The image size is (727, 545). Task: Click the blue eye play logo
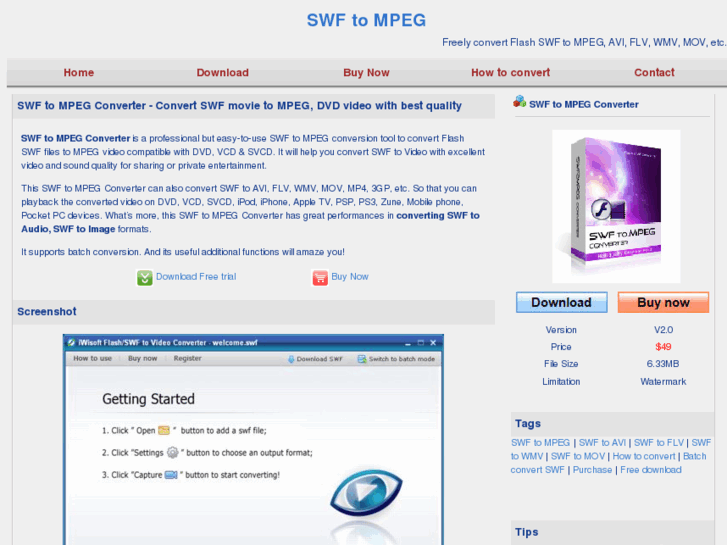click(x=366, y=492)
